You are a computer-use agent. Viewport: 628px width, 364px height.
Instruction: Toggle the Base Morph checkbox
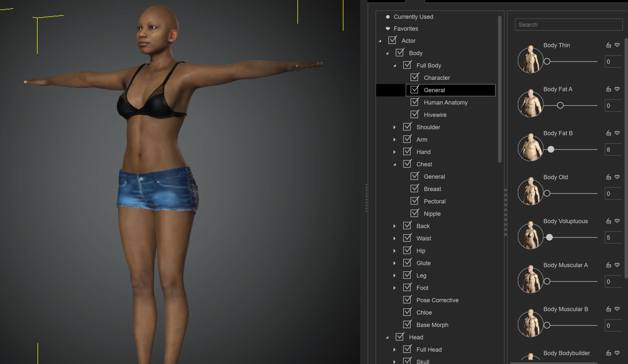(x=407, y=324)
